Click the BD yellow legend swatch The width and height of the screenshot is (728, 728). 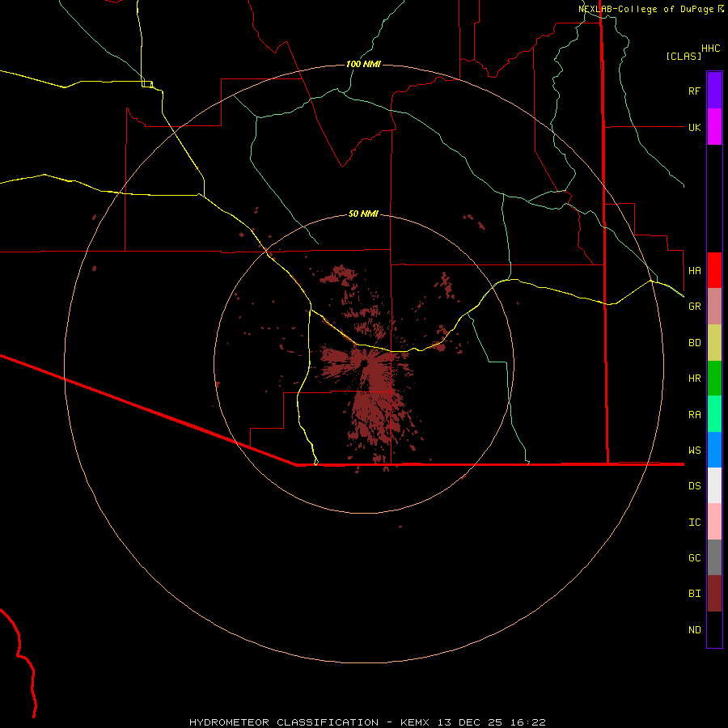[x=714, y=343]
